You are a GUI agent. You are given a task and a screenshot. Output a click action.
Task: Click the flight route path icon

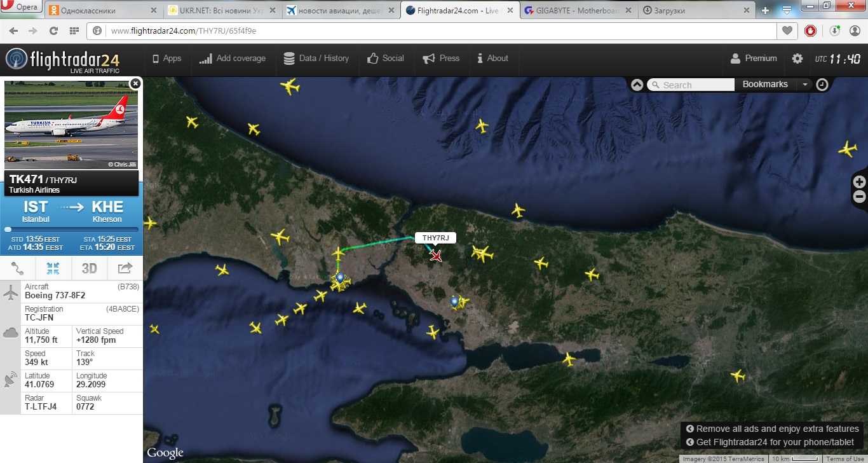click(18, 268)
